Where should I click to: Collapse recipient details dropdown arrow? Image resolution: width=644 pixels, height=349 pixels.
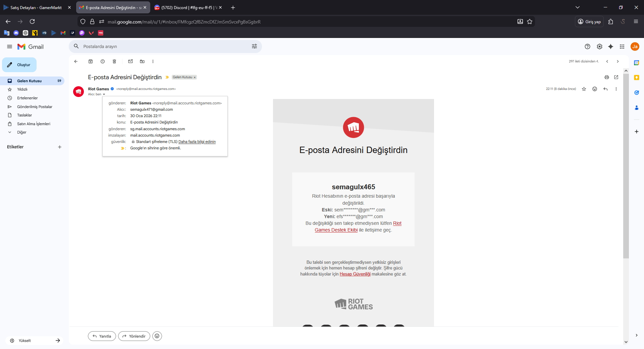point(104,94)
